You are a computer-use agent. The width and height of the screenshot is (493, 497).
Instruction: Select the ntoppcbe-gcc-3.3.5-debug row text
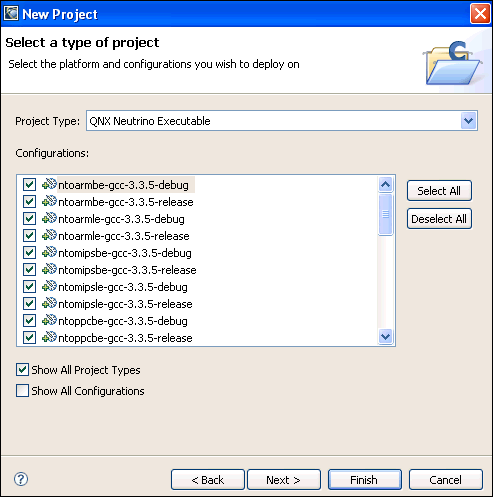tap(123, 321)
